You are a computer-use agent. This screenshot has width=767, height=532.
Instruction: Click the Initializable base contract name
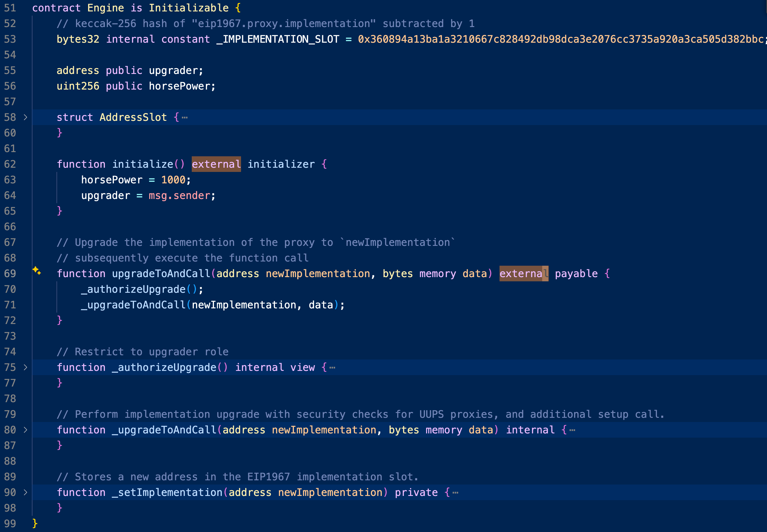[189, 8]
